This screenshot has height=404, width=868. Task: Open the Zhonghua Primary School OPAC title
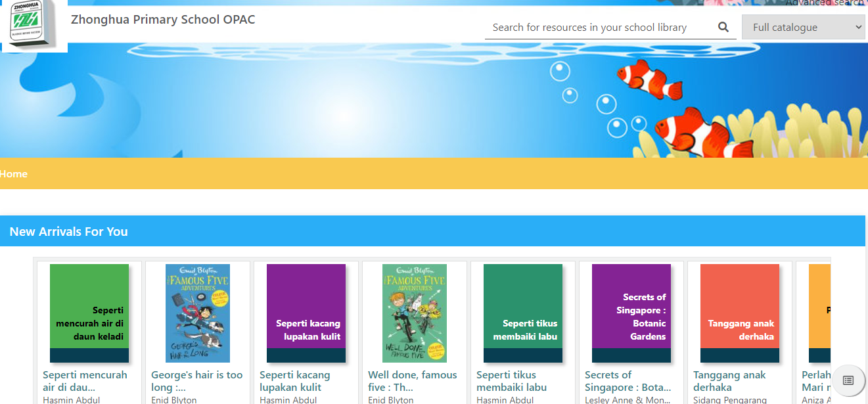click(163, 19)
